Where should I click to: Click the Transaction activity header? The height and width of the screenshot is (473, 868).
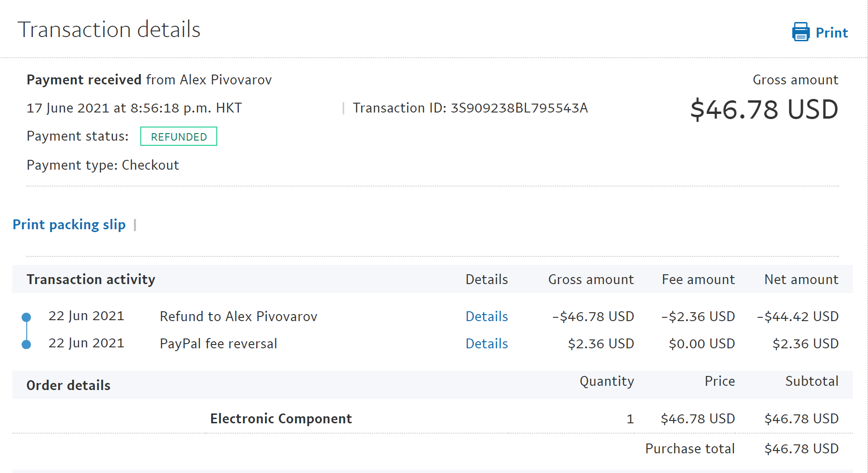coord(91,279)
